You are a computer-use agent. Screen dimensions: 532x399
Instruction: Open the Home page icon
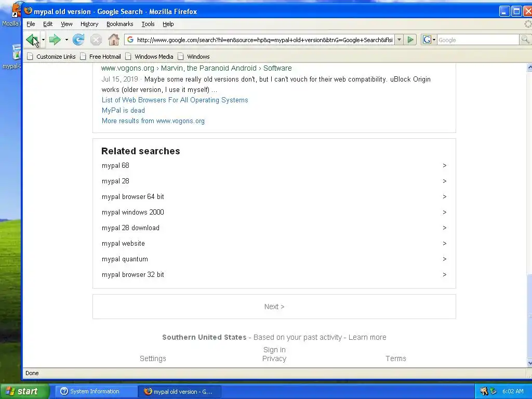pyautogui.click(x=114, y=39)
